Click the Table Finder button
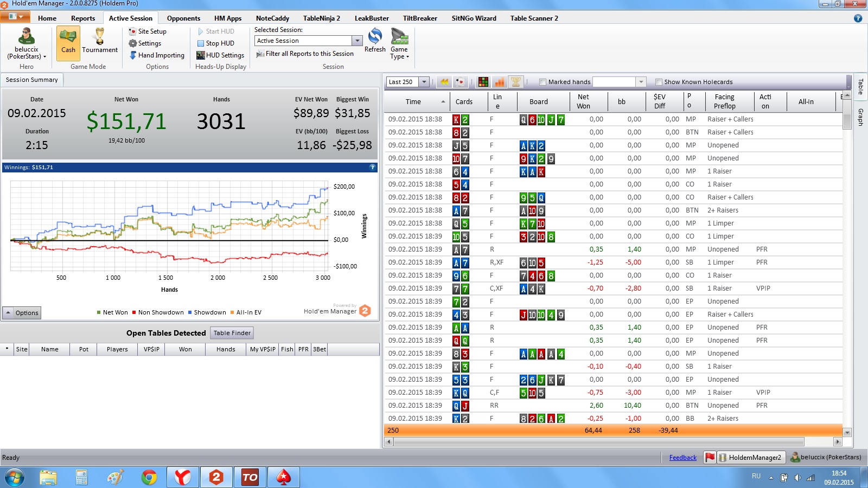This screenshot has width=868, height=488. (232, 333)
